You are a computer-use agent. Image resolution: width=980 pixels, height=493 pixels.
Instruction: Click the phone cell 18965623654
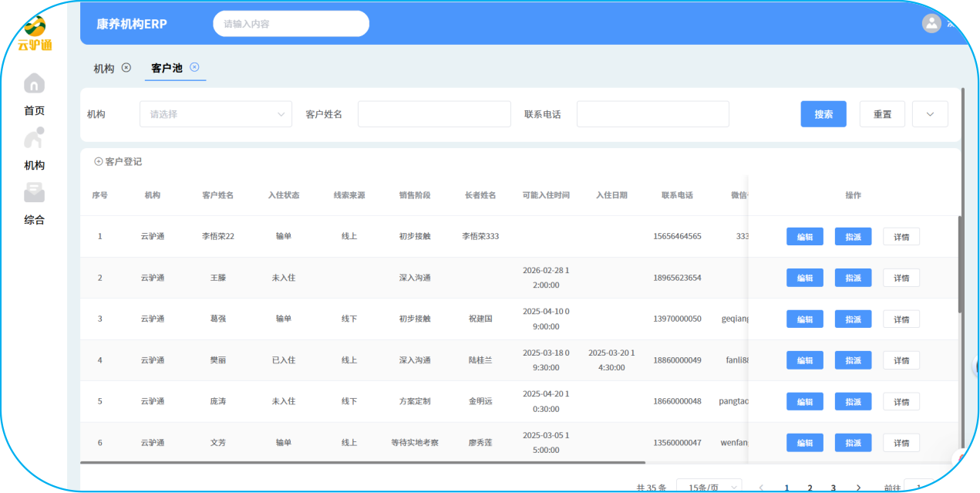pyautogui.click(x=677, y=278)
